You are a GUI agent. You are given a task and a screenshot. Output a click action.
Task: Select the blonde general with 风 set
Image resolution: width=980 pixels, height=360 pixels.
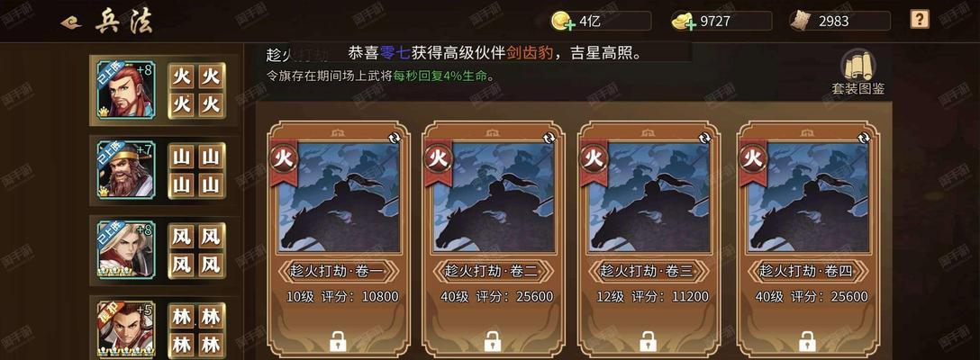126,249
